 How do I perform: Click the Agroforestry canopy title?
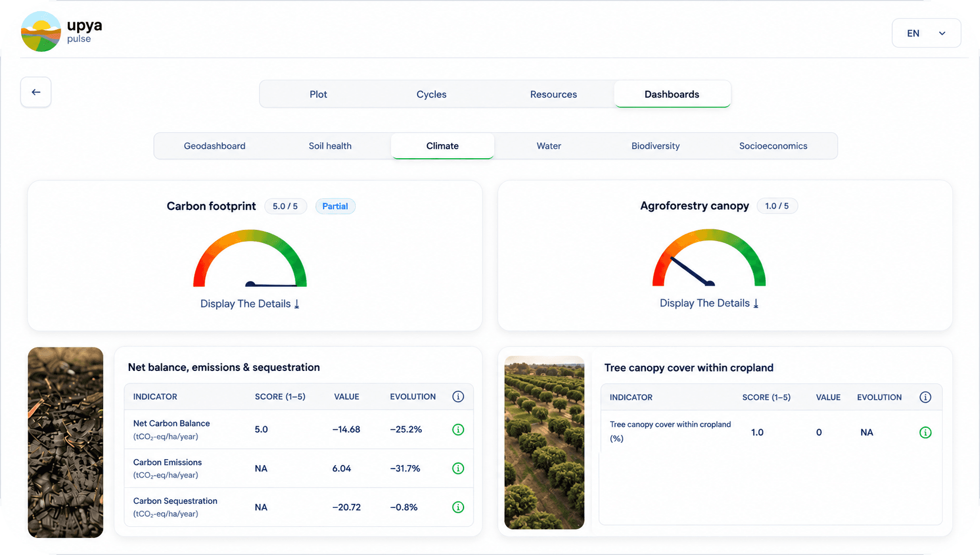pos(695,206)
